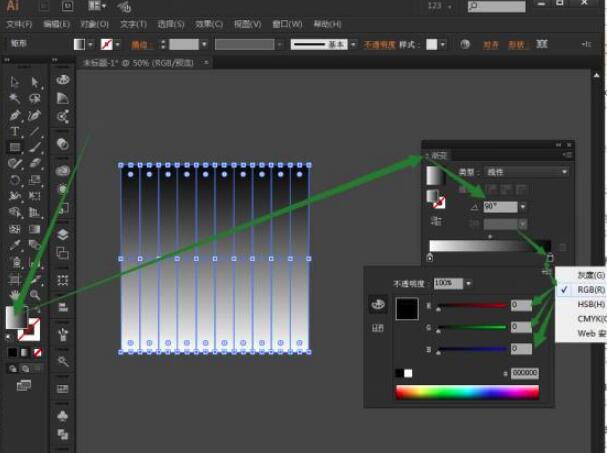Open the 文件(F) menu
The image size is (607, 453).
tap(18, 23)
